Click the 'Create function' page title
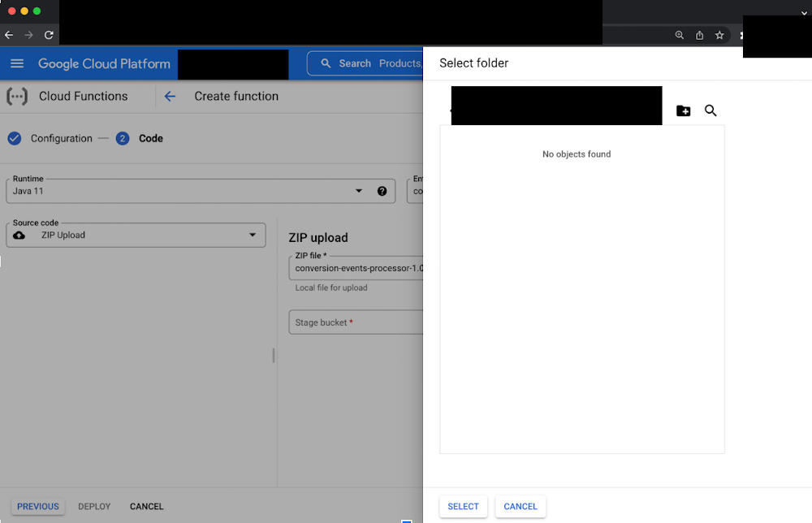This screenshot has width=812, height=523. click(236, 97)
